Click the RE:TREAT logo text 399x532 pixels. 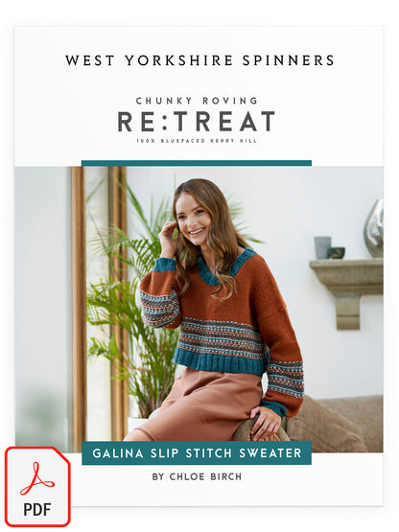pos(197,122)
